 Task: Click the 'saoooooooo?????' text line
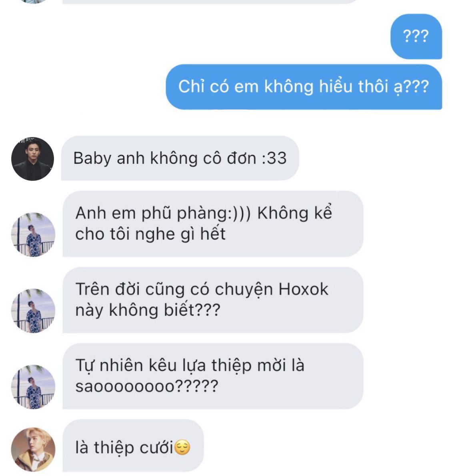147,386
